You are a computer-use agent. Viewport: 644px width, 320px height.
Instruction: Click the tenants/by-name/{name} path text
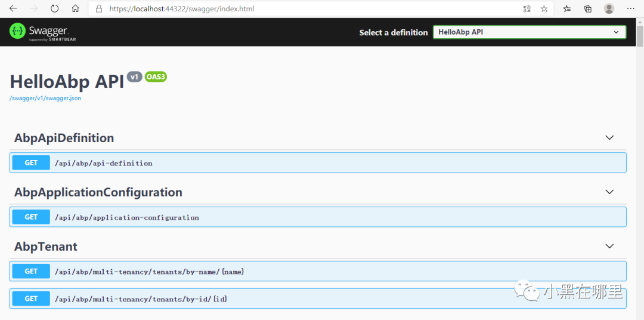150,272
